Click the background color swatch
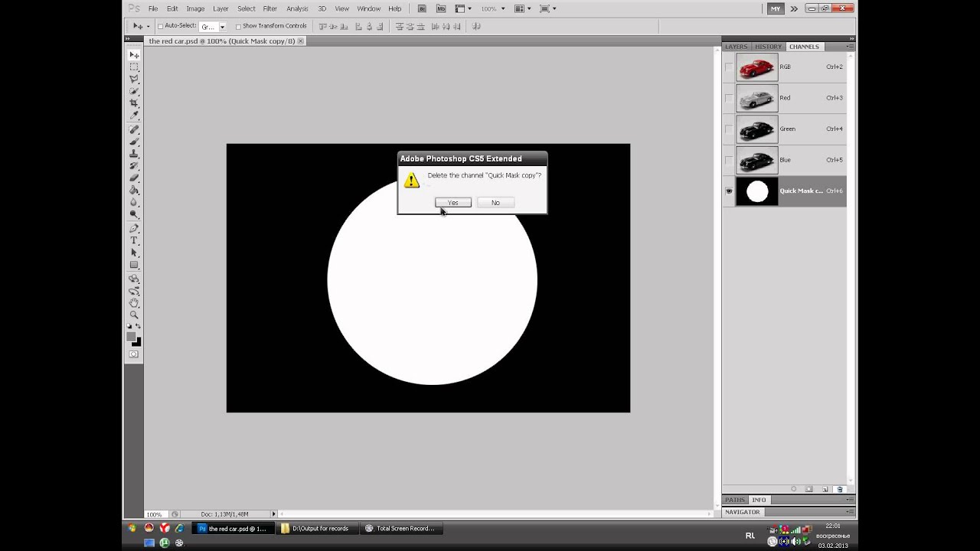Screen dimensions: 980x551 pos(137,342)
